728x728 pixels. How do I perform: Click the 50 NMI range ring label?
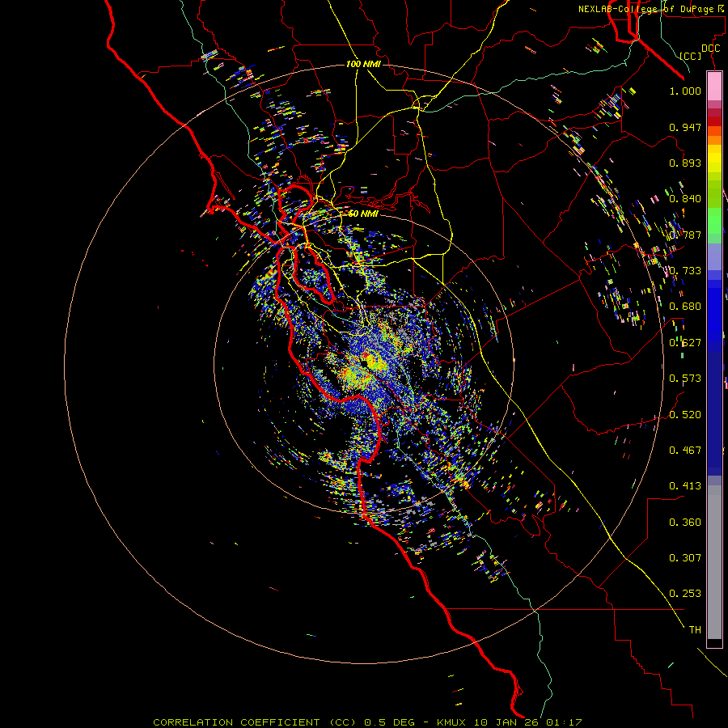[x=363, y=214]
